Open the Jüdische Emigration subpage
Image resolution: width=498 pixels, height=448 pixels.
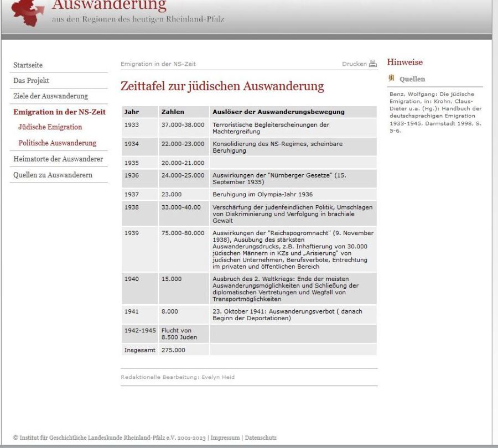50,127
